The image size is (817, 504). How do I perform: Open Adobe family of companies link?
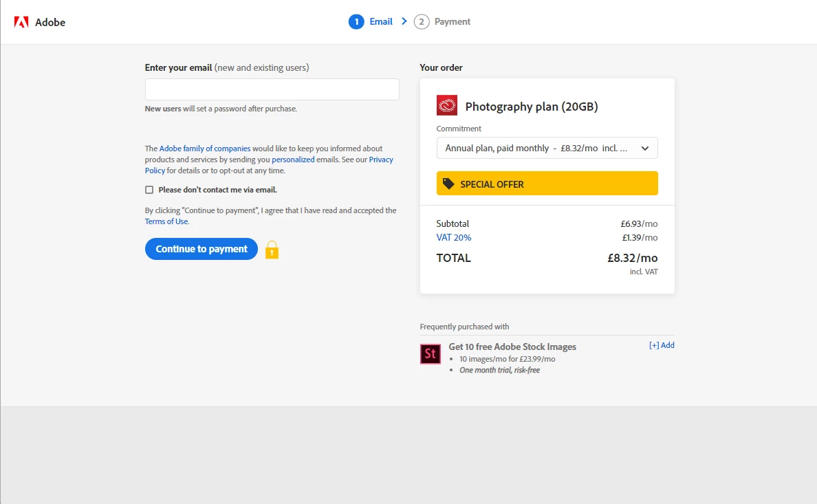coord(205,149)
